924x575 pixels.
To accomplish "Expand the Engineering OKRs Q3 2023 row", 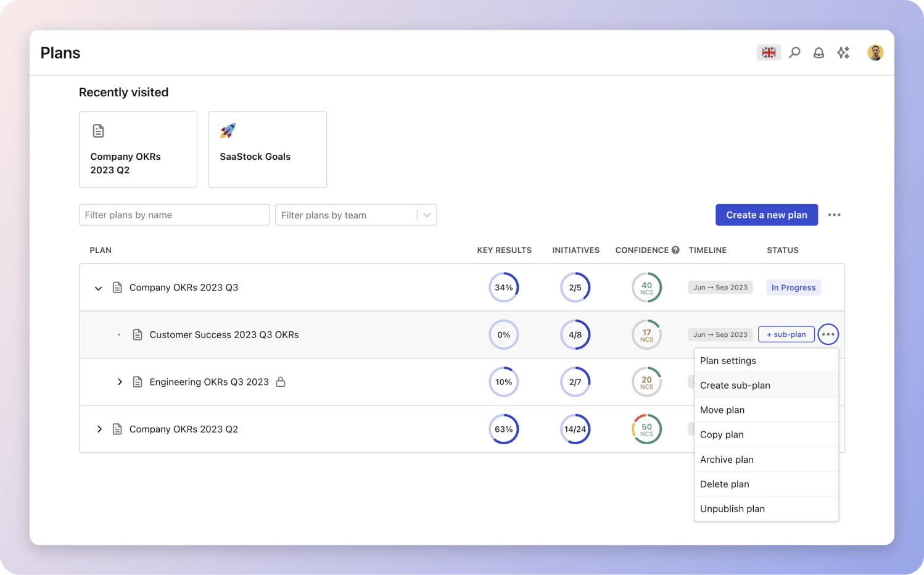I will coord(120,382).
